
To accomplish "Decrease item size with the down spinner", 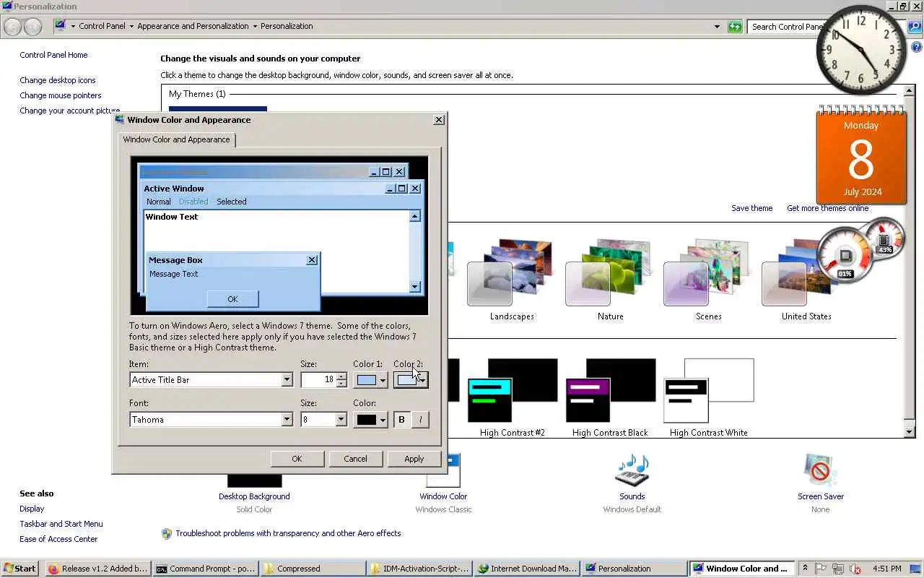I will [341, 384].
